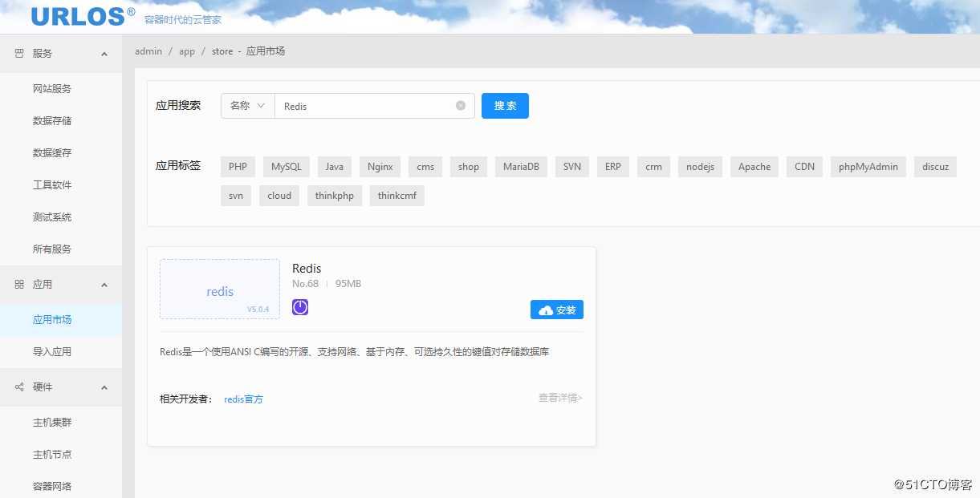Filter by the thinkphp tag

(335, 196)
